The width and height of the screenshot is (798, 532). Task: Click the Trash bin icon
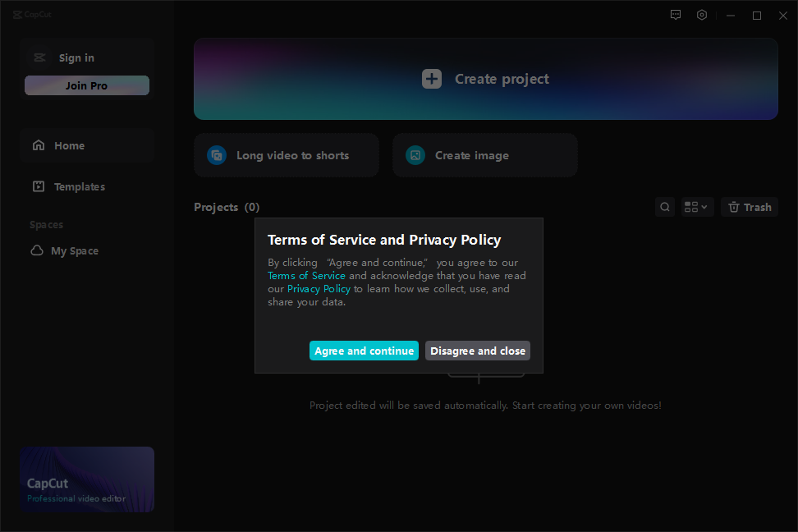733,207
